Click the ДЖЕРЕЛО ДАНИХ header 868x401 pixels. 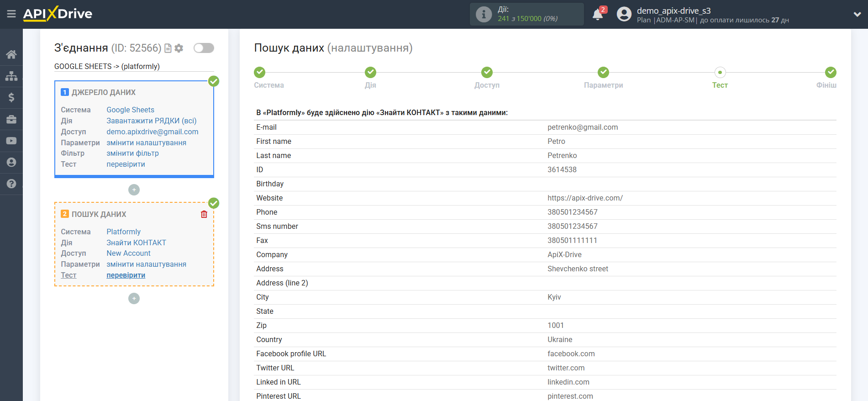103,92
